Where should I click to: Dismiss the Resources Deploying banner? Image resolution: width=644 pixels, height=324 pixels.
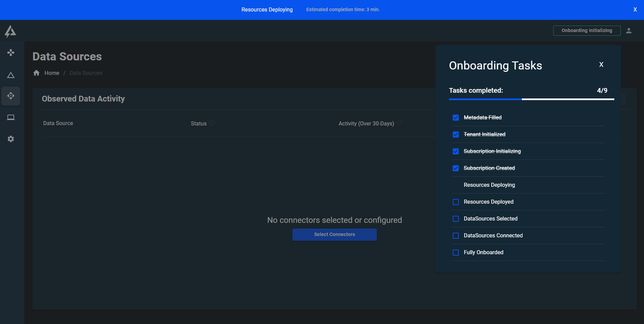[x=635, y=10]
